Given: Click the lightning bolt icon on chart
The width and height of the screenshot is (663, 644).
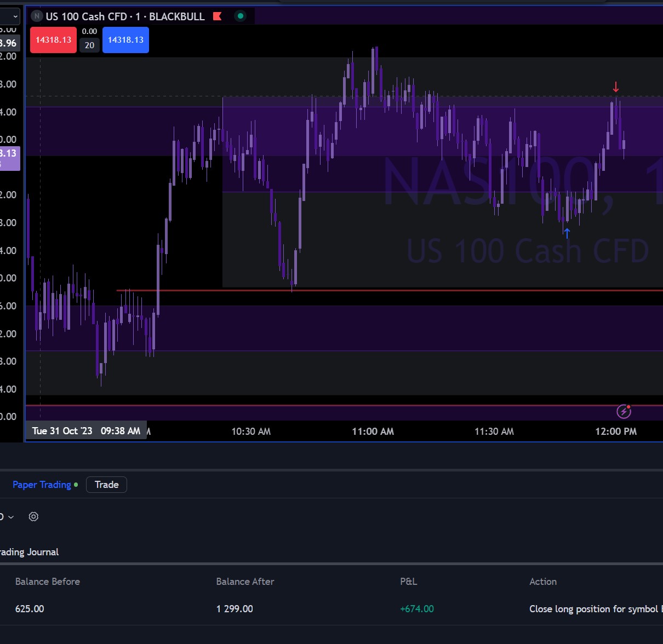Looking at the screenshot, I should pyautogui.click(x=624, y=411).
